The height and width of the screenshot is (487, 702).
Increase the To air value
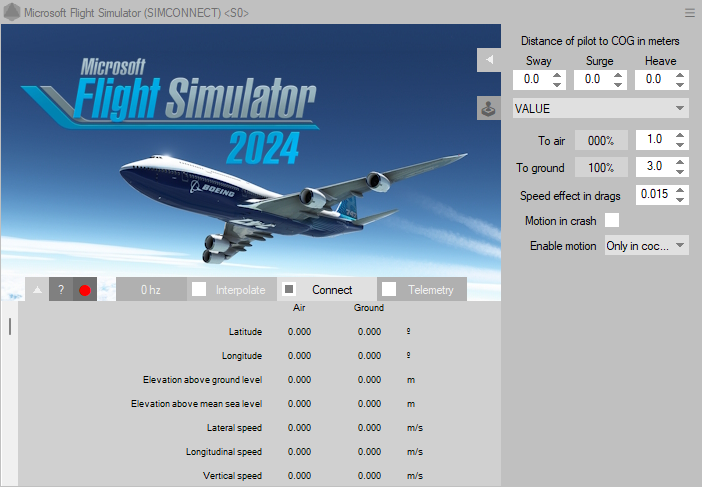point(680,135)
